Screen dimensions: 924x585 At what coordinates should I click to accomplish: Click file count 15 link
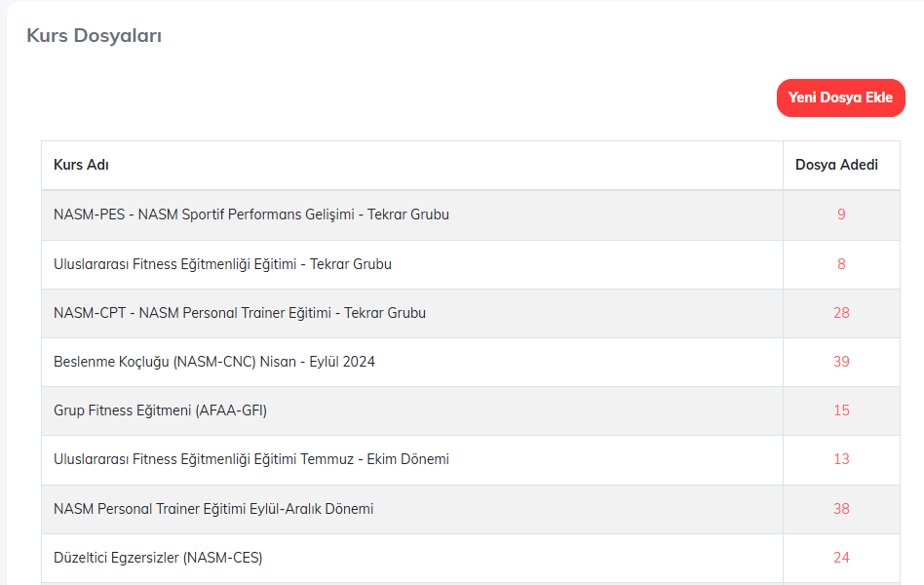[841, 410]
